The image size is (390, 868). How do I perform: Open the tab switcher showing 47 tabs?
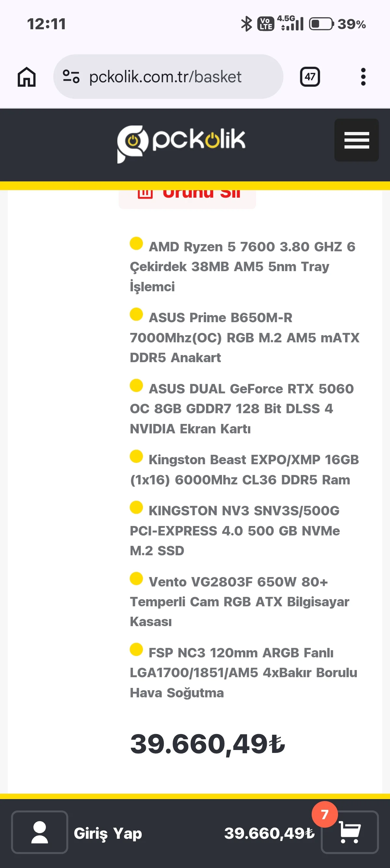tap(310, 77)
